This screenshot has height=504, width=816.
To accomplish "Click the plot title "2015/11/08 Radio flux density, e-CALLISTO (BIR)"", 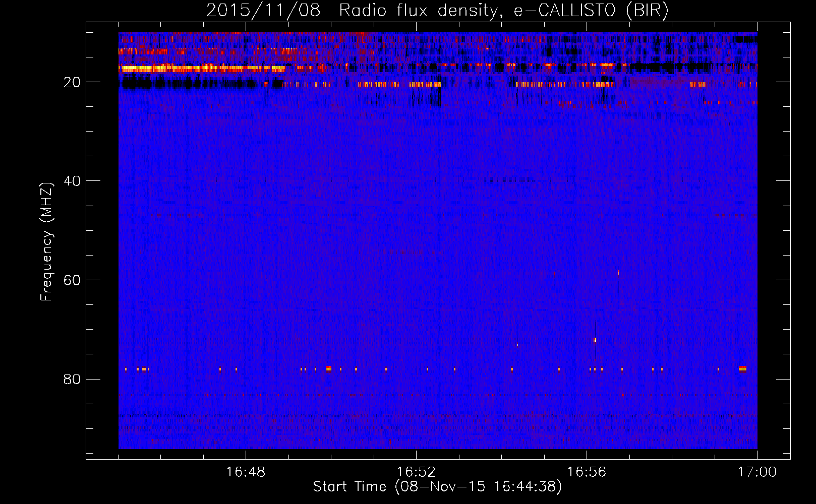I will tap(437, 10).
